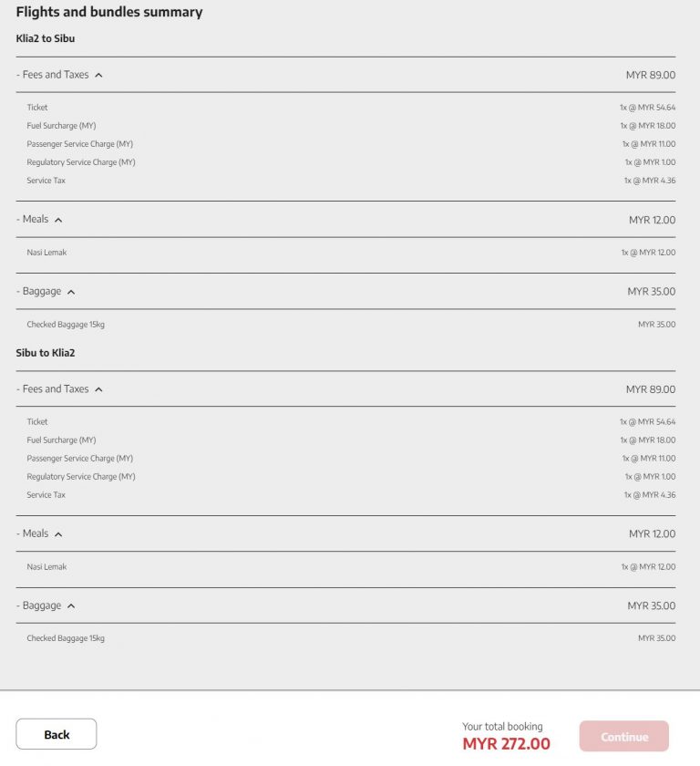The height and width of the screenshot is (766, 700).
Task: Click the Checked Baggage 15kg item
Action: tap(66, 324)
